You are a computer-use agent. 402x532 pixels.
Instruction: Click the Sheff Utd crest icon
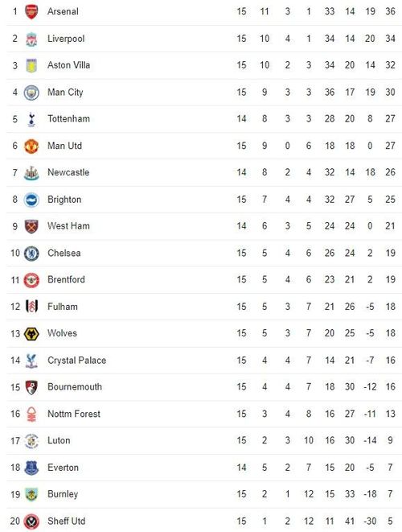coord(31,522)
